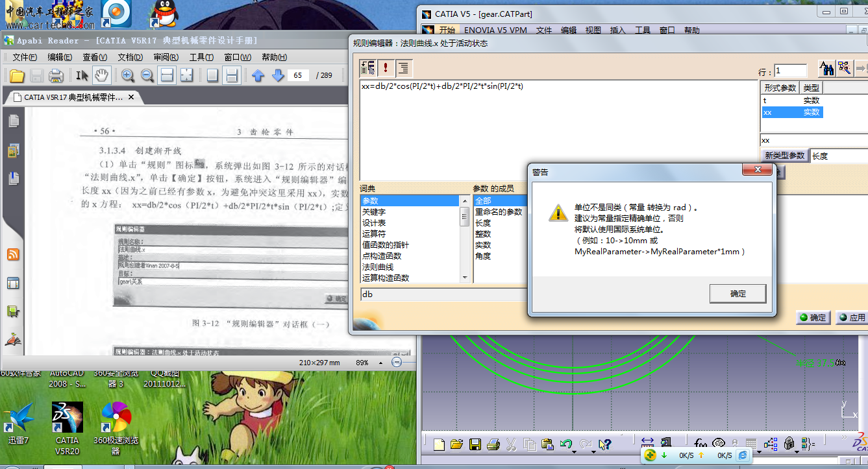Click the zoom percentage dropdown arrow at 89%
Screen dimensions: 868x469
click(381, 363)
